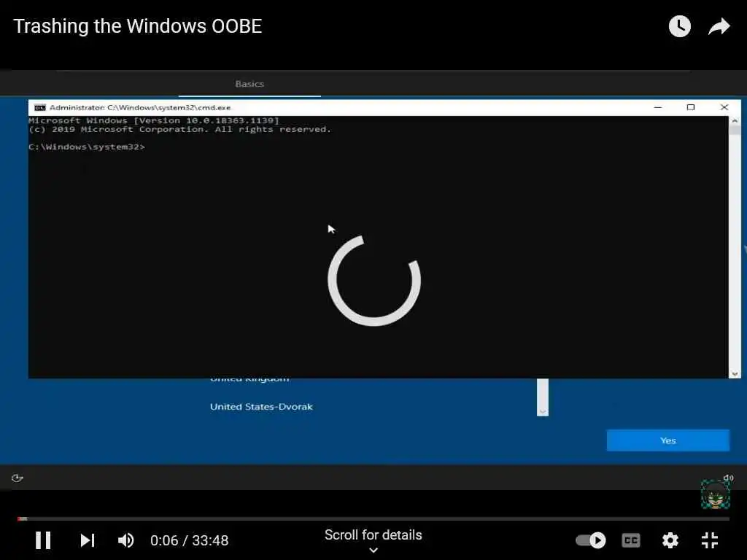Expand Scroll for details chevron
Viewport: 747px width, 560px height.
point(373,550)
